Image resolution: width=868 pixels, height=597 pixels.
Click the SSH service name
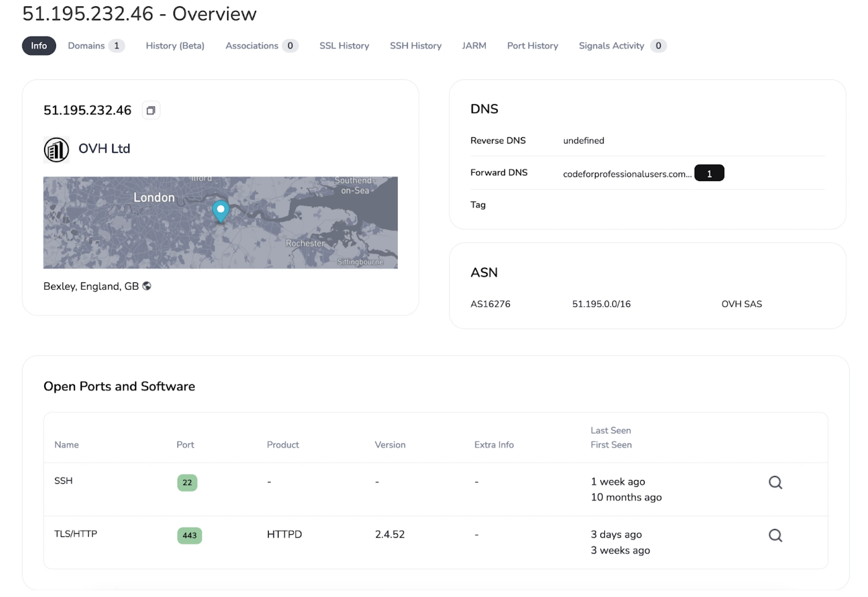(x=63, y=481)
